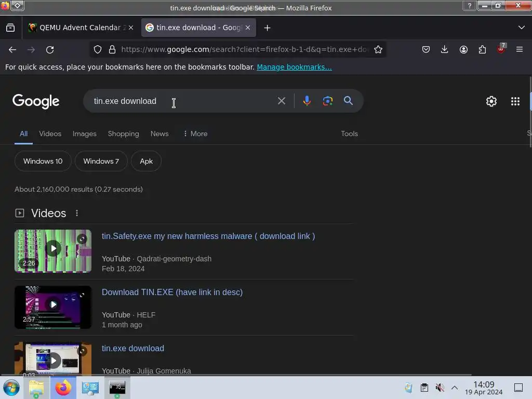Image resolution: width=532 pixels, height=399 pixels.
Task: Unmute audio in the system tray
Action: pos(440,388)
